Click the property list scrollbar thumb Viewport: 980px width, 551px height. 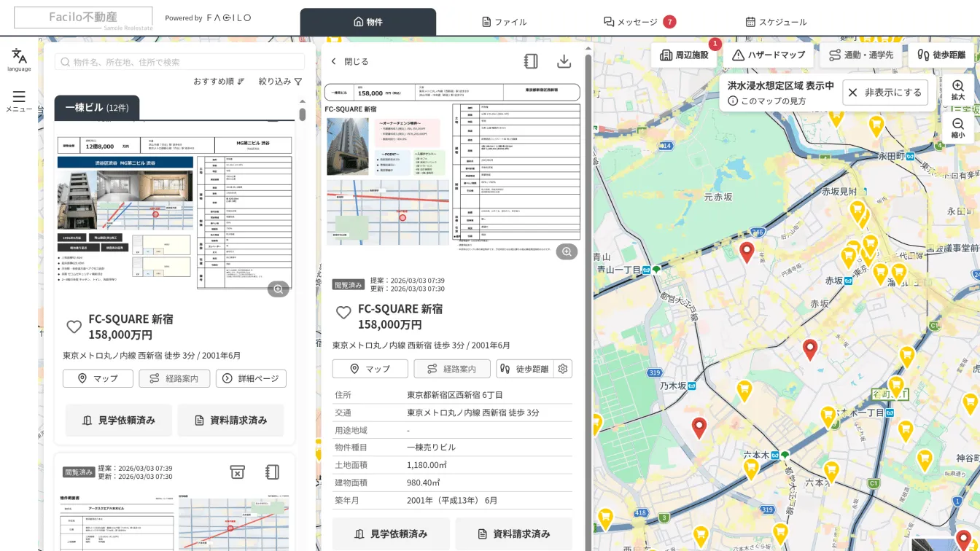point(302,114)
